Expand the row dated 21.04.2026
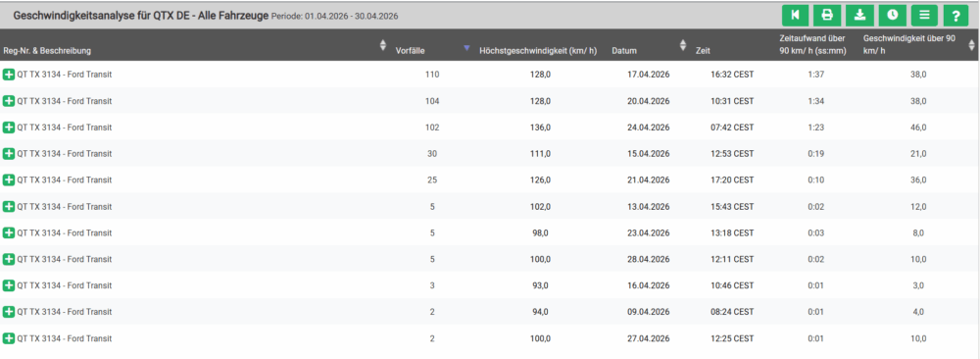 (x=9, y=180)
